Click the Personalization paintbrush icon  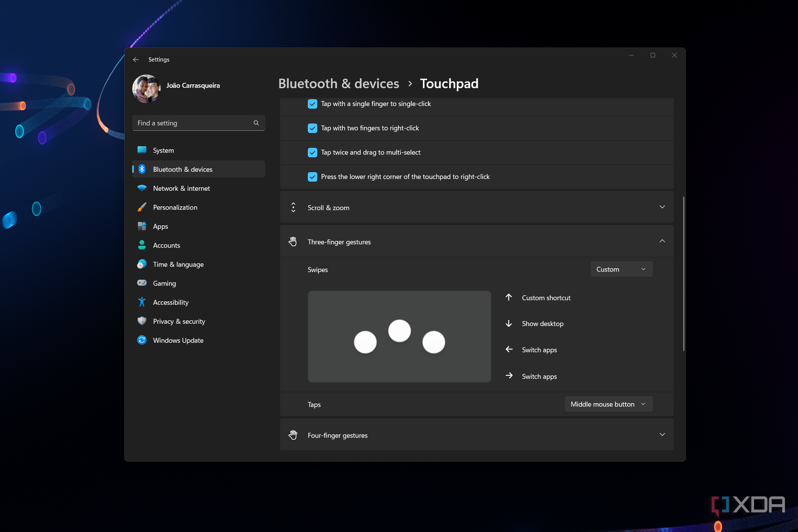point(142,207)
